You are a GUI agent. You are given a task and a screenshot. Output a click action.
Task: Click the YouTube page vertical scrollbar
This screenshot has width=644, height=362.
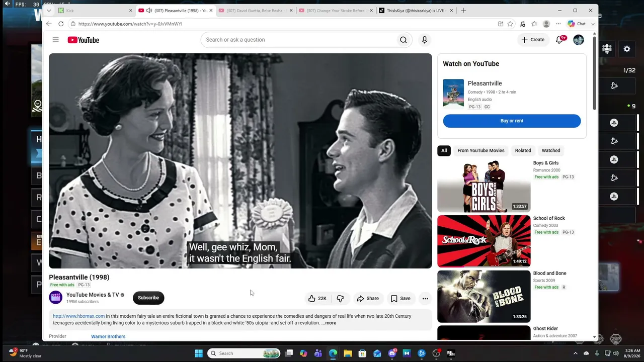point(595,73)
